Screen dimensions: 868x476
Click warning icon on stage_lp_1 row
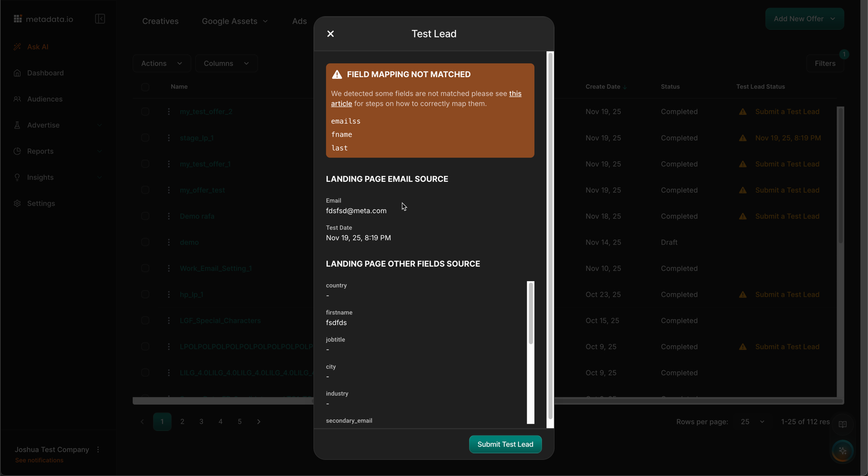pyautogui.click(x=742, y=138)
